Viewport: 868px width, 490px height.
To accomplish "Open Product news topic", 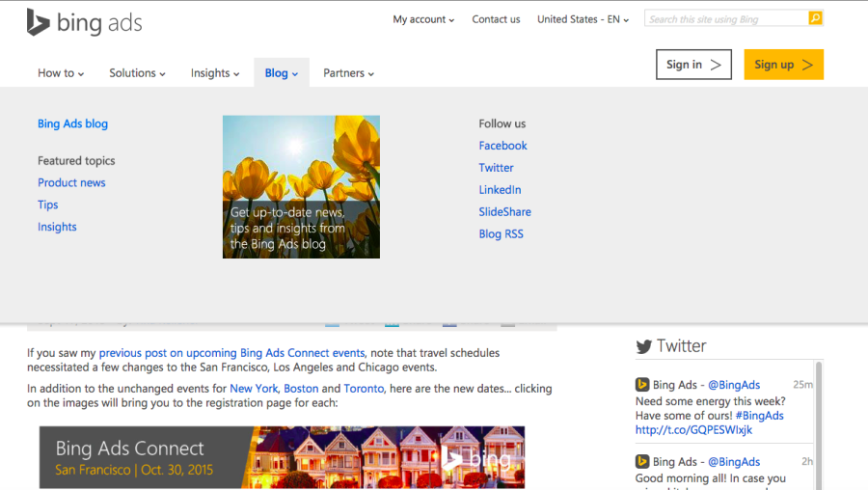I will click(x=71, y=182).
